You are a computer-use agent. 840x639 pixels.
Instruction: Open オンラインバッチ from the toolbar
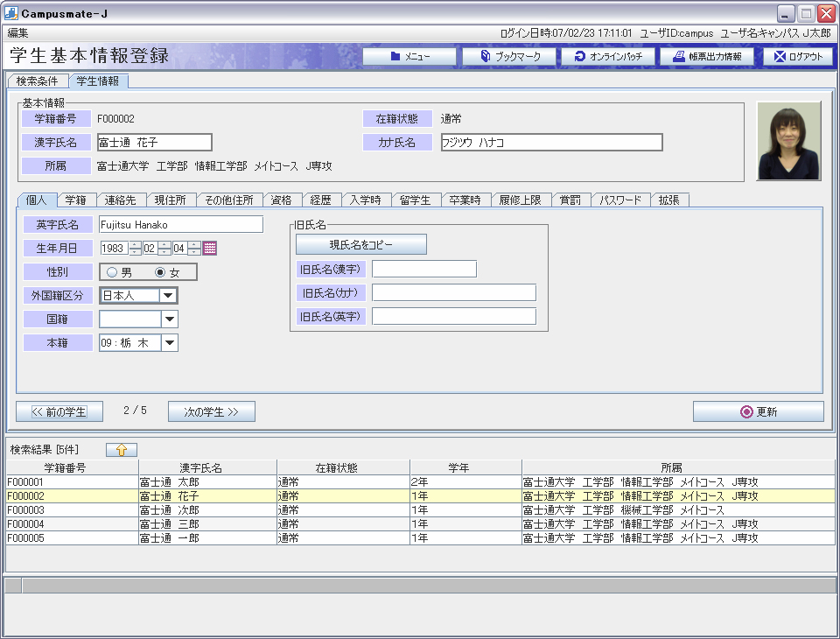610,56
